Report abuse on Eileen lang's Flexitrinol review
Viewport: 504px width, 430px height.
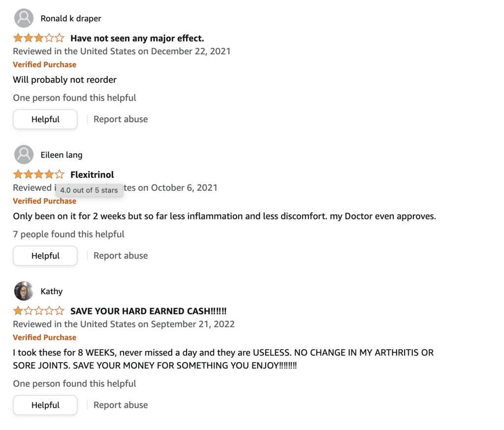(x=121, y=256)
